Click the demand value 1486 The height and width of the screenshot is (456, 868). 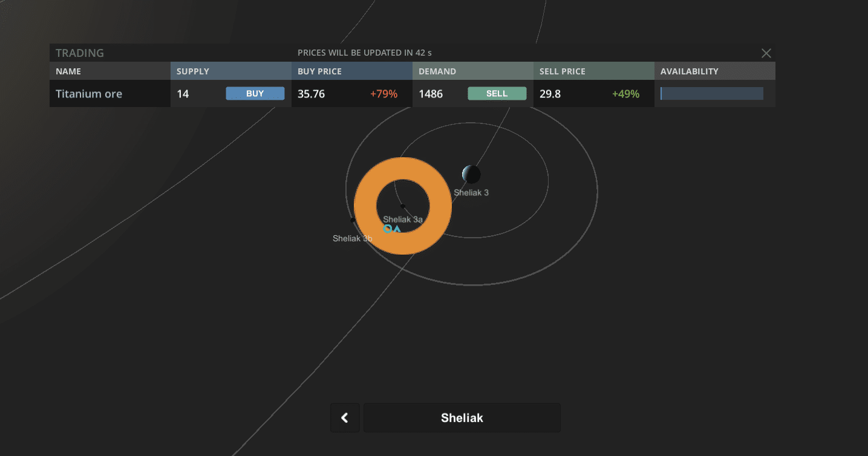pyautogui.click(x=431, y=94)
